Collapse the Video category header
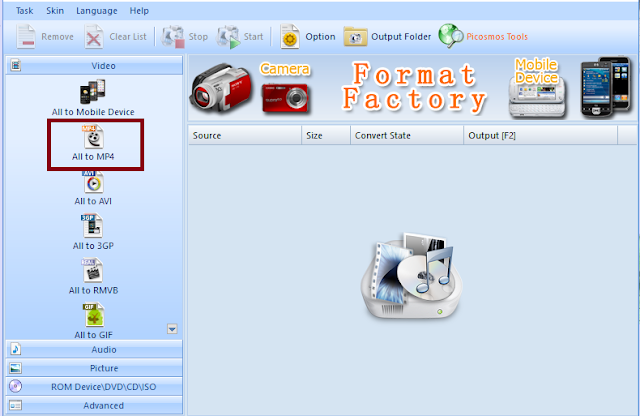This screenshot has width=640, height=416. click(94, 65)
